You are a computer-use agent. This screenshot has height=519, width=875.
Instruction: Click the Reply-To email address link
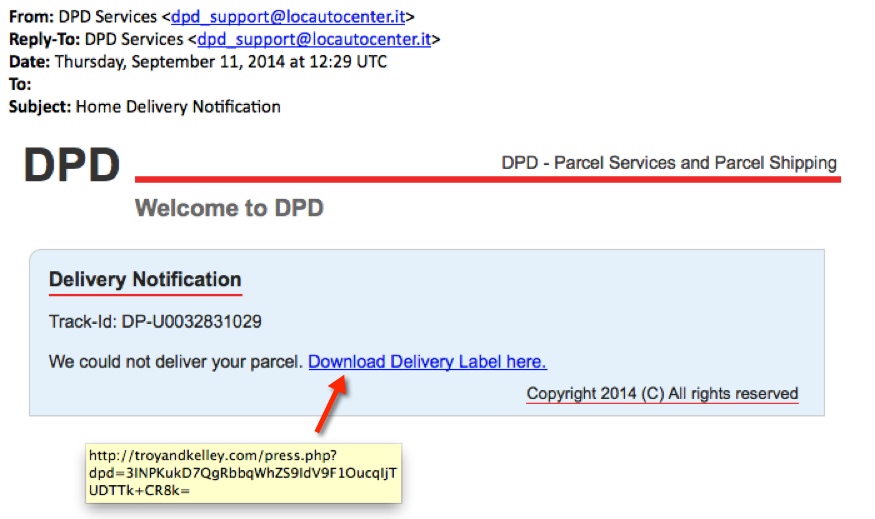314,39
